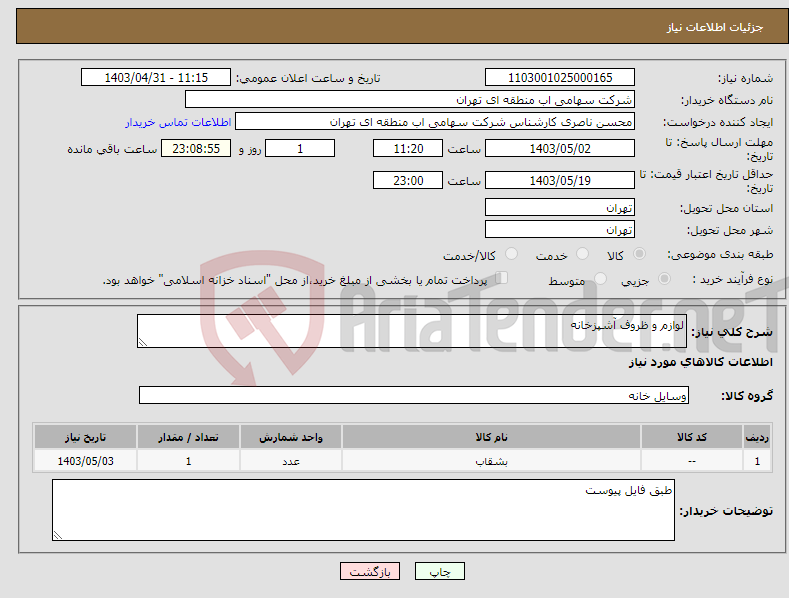This screenshot has height=598, width=789.
Task: Click the تعداد / مقدار column header
Action: point(188,437)
